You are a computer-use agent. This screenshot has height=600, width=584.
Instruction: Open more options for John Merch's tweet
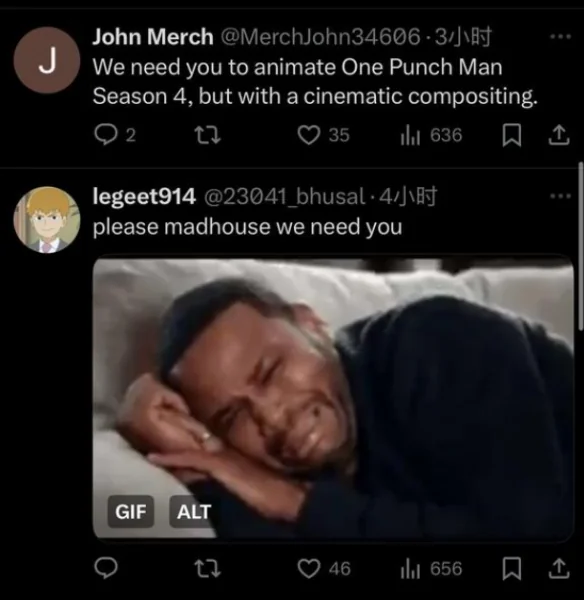[x=560, y=37]
